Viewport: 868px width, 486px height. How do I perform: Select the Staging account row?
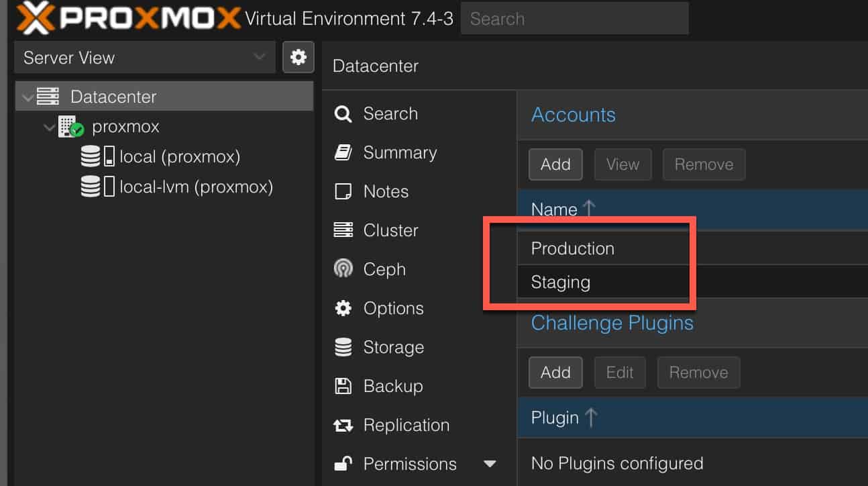click(692, 282)
